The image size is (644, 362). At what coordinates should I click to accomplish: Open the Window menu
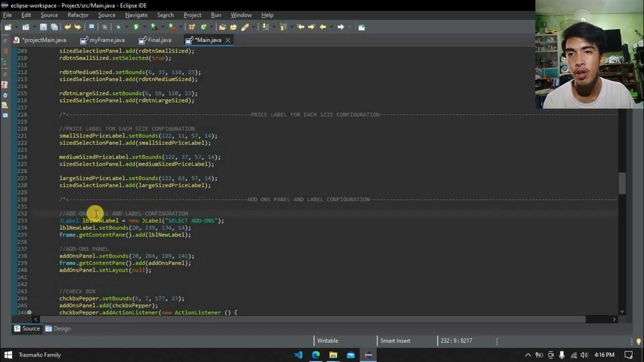[x=241, y=15]
